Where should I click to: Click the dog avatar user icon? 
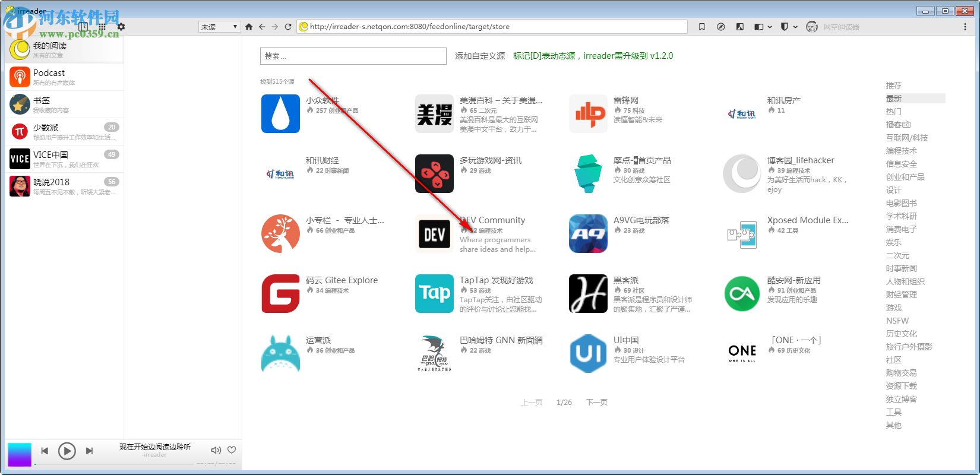[812, 27]
